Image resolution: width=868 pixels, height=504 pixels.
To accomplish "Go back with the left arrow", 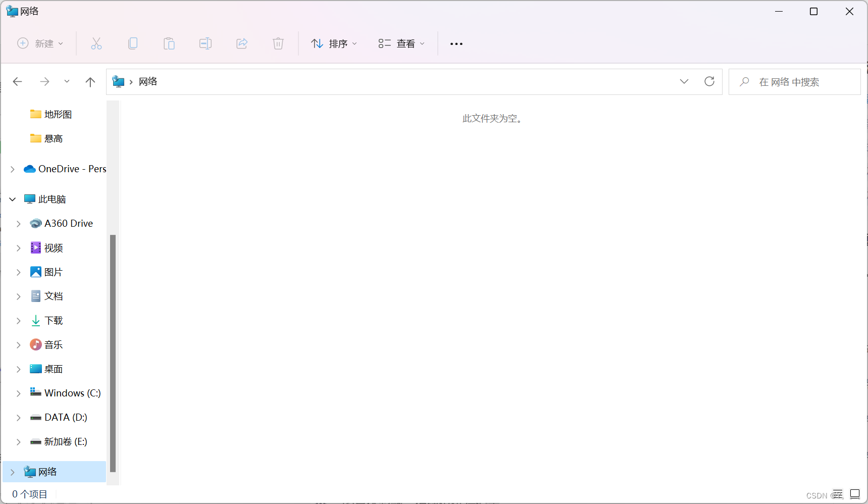I will tap(18, 82).
